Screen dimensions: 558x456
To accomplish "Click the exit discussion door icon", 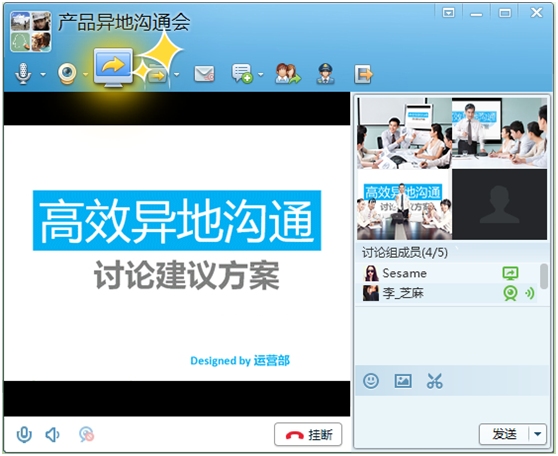I will point(363,74).
